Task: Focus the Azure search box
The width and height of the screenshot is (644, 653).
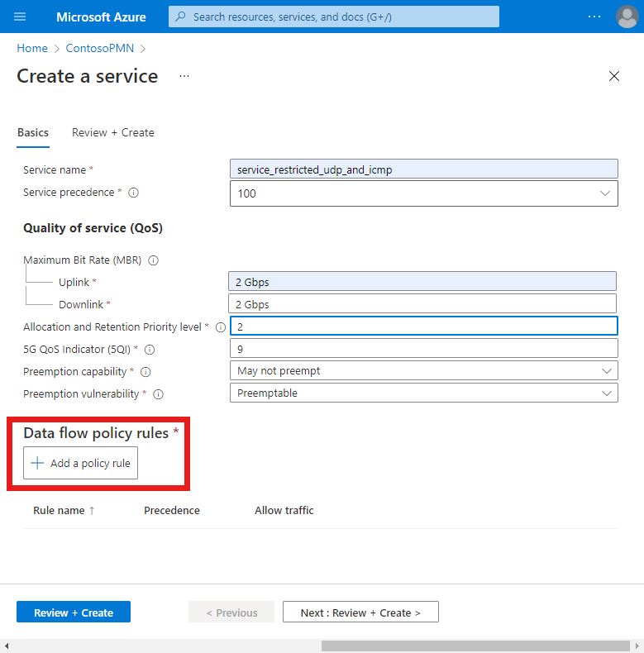Action: (x=334, y=17)
